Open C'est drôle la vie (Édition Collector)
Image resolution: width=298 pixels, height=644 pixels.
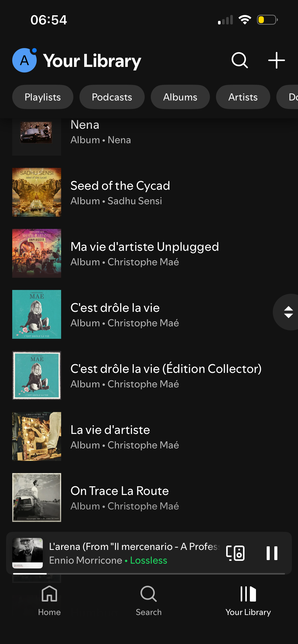pos(166,375)
